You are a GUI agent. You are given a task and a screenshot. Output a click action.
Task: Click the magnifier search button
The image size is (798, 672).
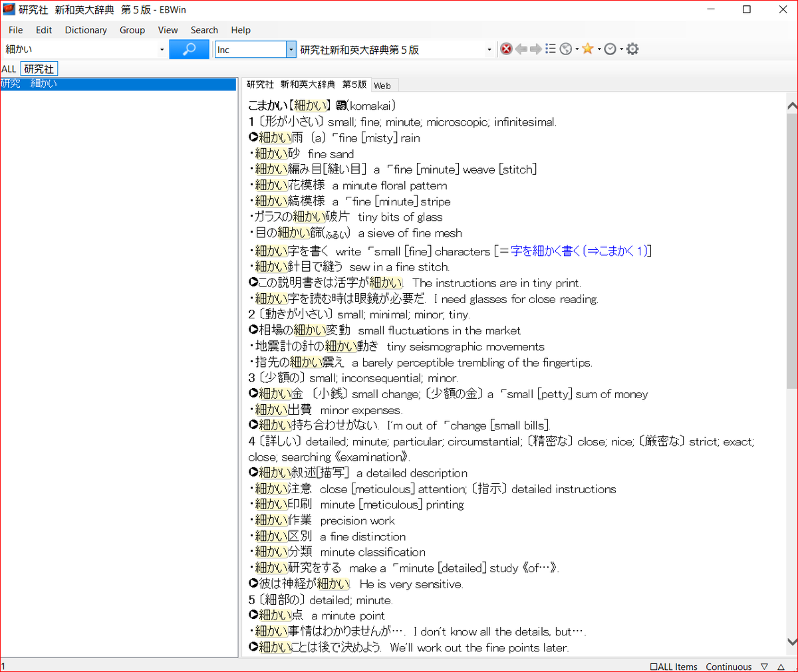tap(189, 49)
